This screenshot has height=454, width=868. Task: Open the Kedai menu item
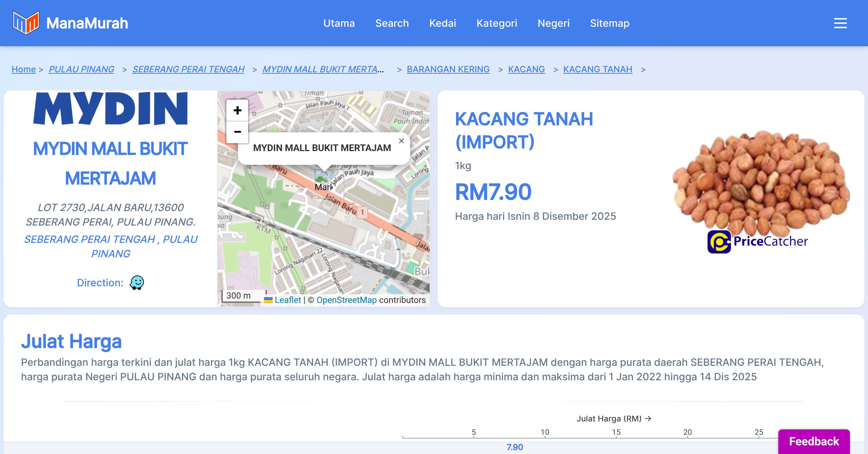[442, 23]
